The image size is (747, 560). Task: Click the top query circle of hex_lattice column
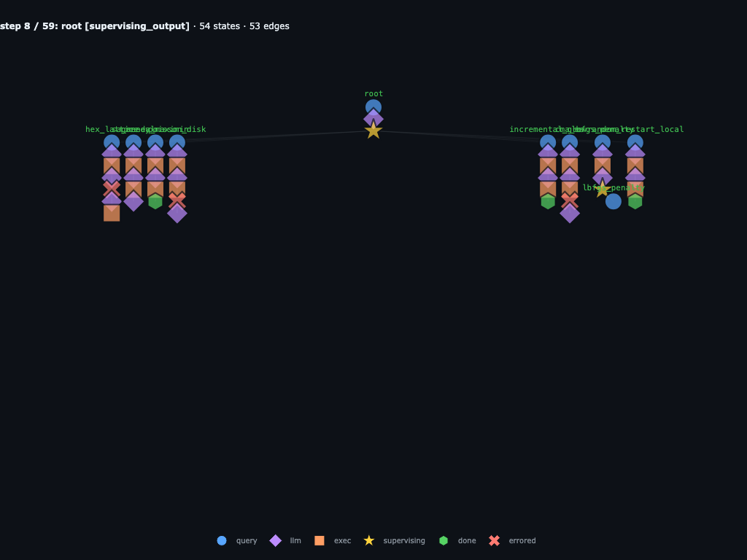coord(112,142)
